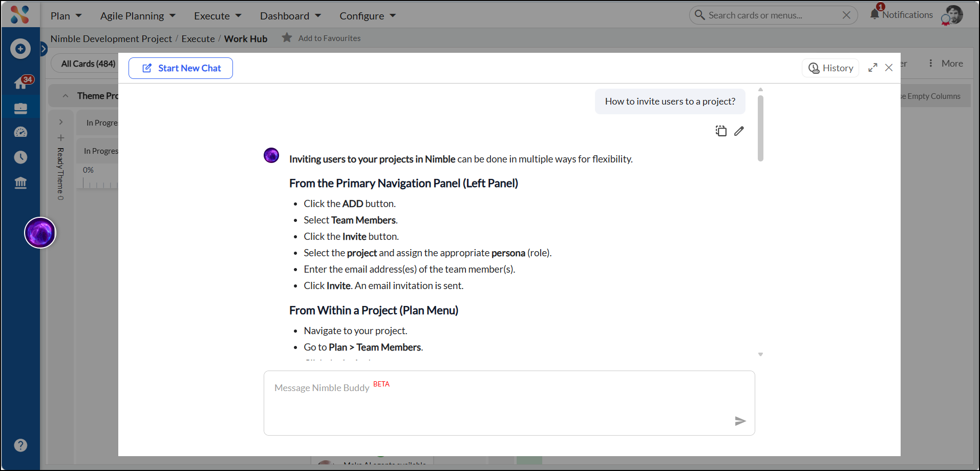Open the dashboard gauge icon in sidebar
This screenshot has height=471, width=980.
pyautogui.click(x=20, y=132)
